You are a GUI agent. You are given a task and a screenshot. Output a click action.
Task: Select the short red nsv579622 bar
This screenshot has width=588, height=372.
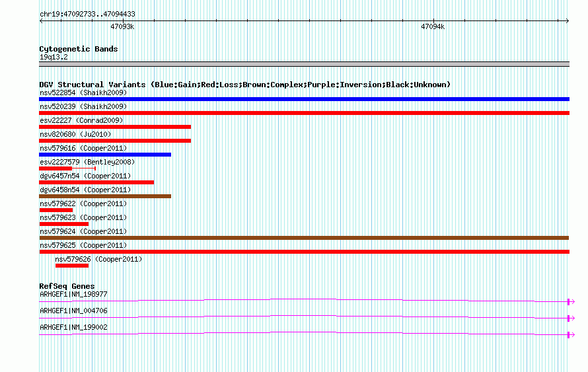56,210
